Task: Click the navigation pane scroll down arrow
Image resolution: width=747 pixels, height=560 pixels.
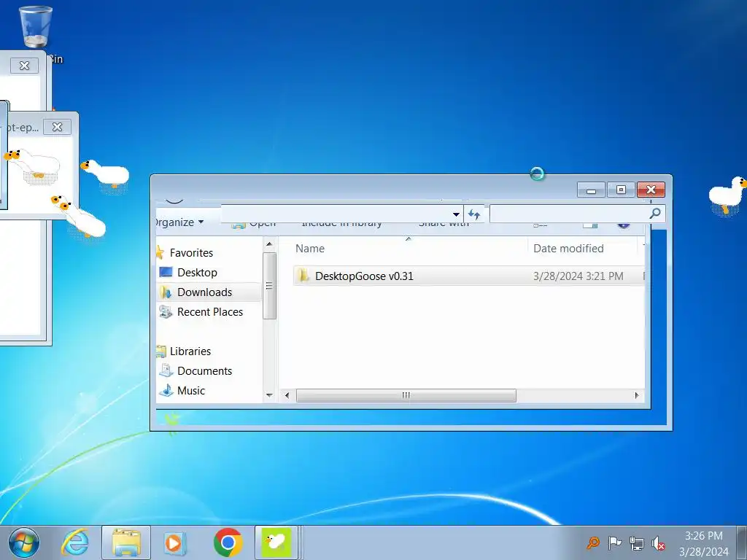Action: point(269,395)
